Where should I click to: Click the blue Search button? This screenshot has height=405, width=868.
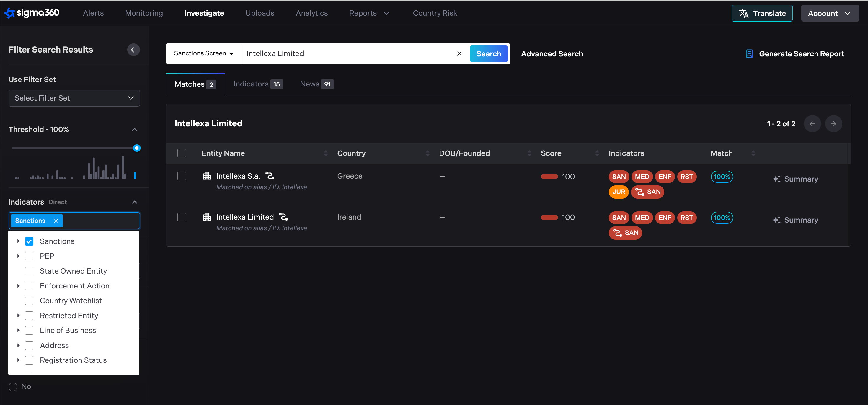click(488, 54)
